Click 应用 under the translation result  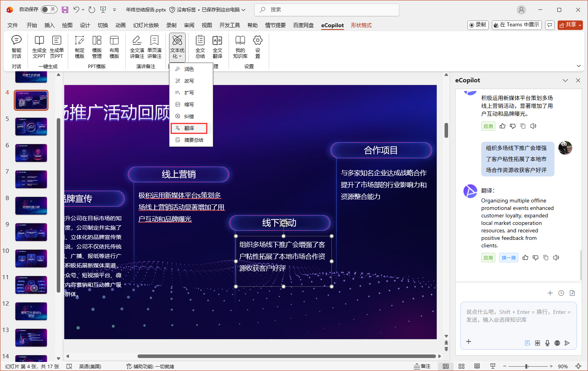pos(488,258)
